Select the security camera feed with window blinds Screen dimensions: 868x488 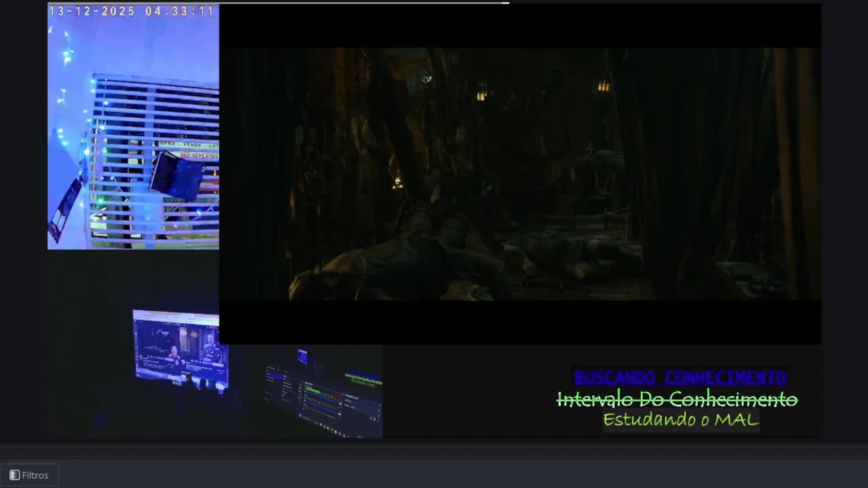pos(133,127)
